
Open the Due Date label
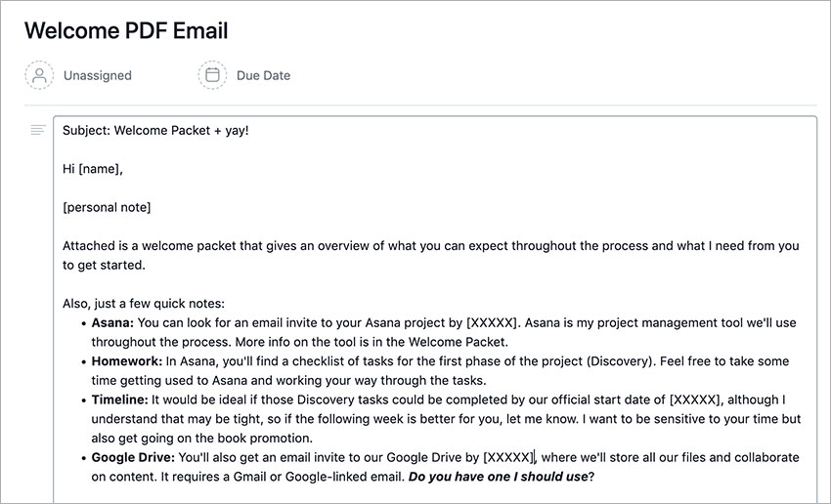(263, 76)
